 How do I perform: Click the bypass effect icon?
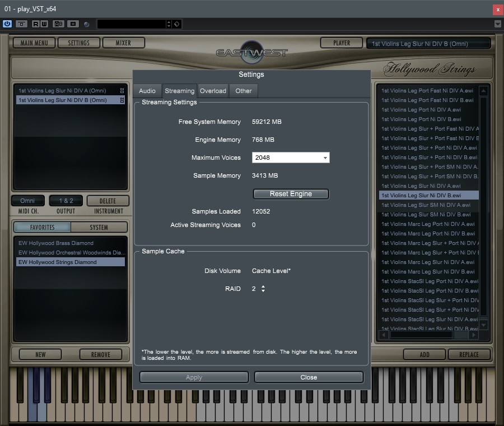pyautogui.click(x=21, y=24)
